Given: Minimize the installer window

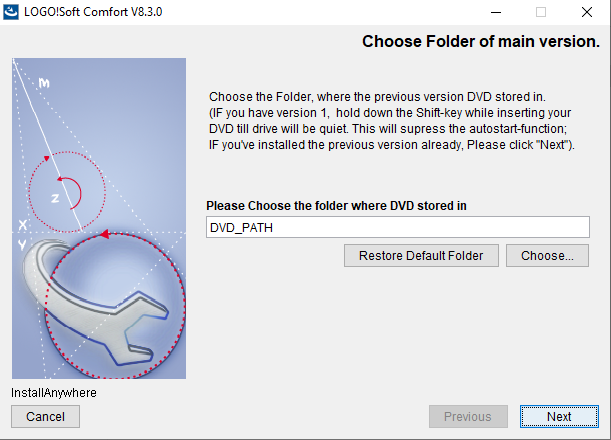Looking at the screenshot, I should click(495, 12).
